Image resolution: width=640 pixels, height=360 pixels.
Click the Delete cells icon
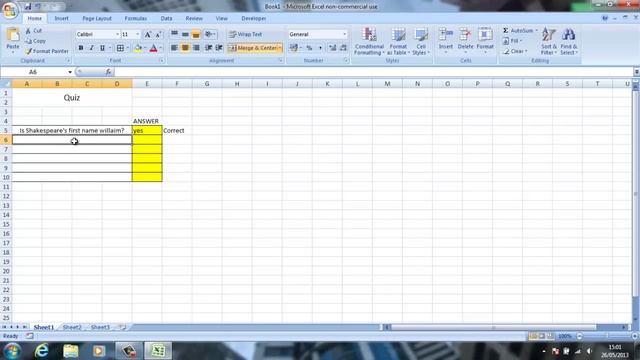pos(465,35)
